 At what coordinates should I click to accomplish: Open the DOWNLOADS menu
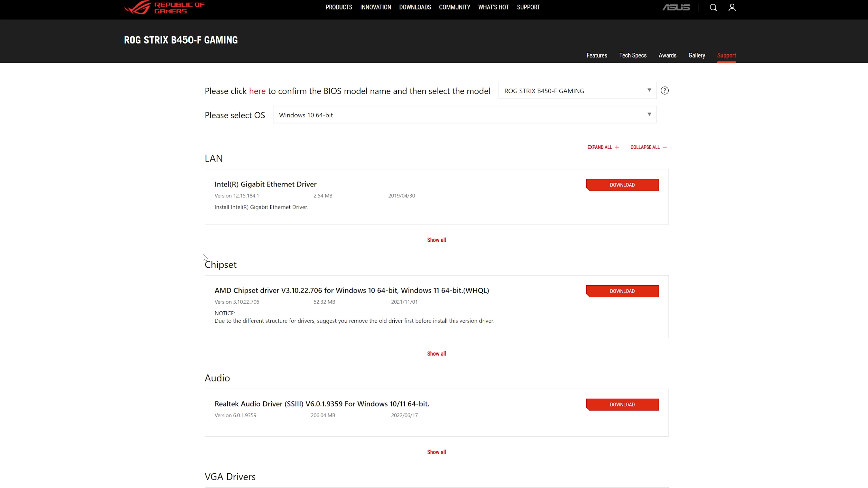coord(415,7)
